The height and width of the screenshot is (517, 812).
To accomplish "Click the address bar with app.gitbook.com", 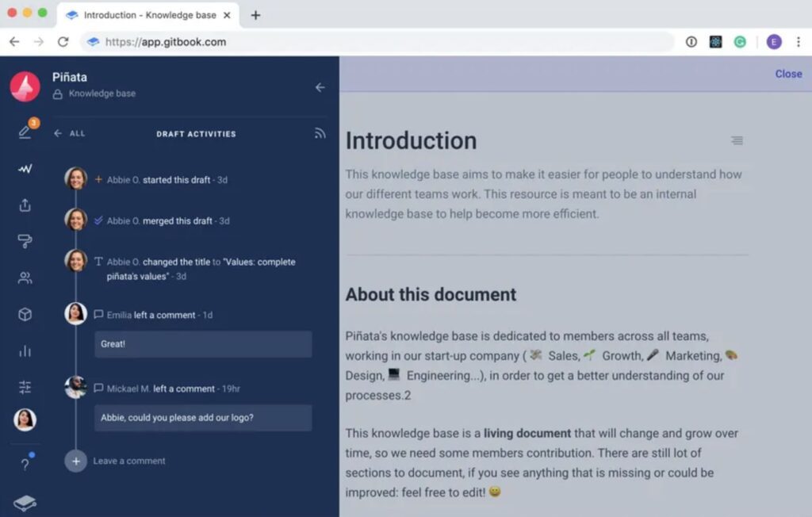I will click(377, 42).
